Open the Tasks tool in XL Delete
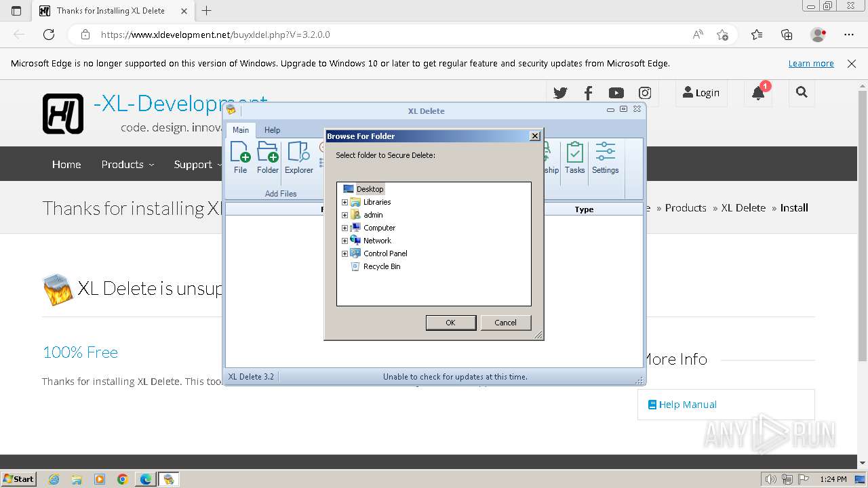The image size is (868, 488). pyautogui.click(x=574, y=158)
